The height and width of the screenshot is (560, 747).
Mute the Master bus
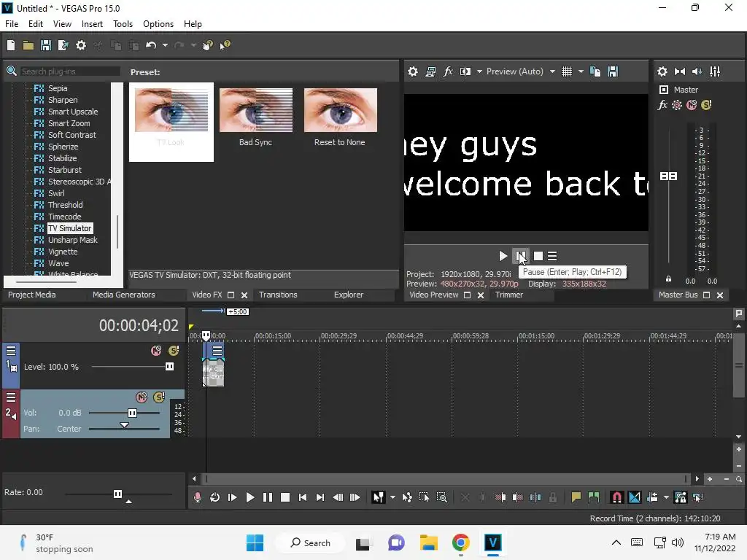tap(692, 105)
